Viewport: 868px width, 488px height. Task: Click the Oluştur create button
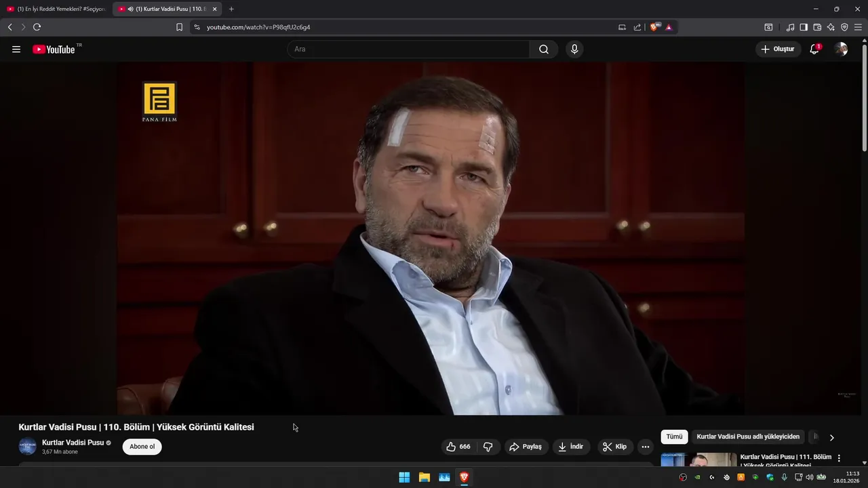click(x=778, y=49)
